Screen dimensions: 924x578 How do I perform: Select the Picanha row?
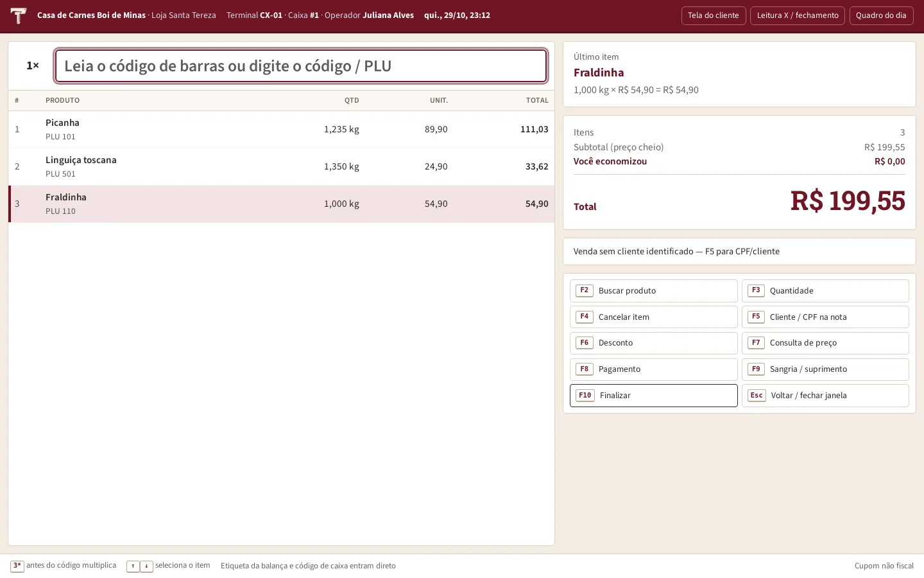point(281,129)
